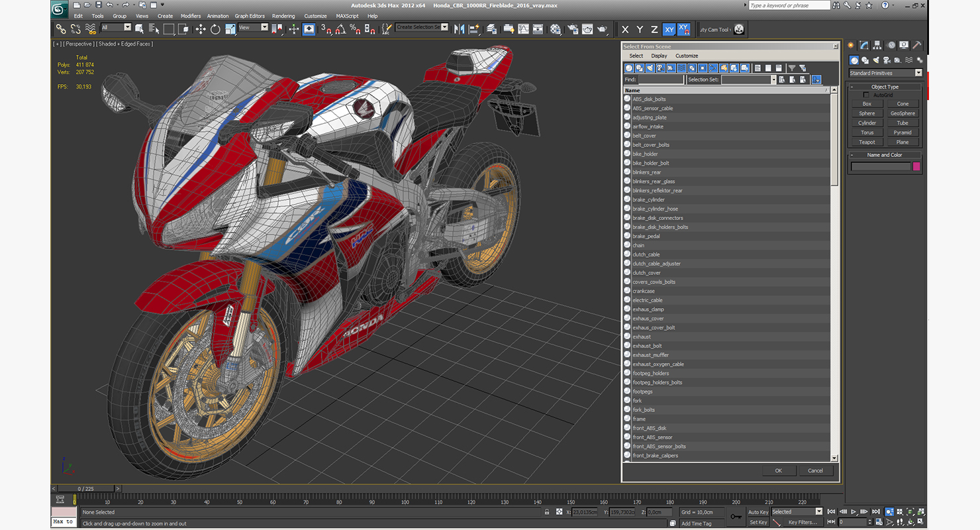Enable the AutoGrid checkbox
This screenshot has width=980, height=530.
tap(866, 95)
